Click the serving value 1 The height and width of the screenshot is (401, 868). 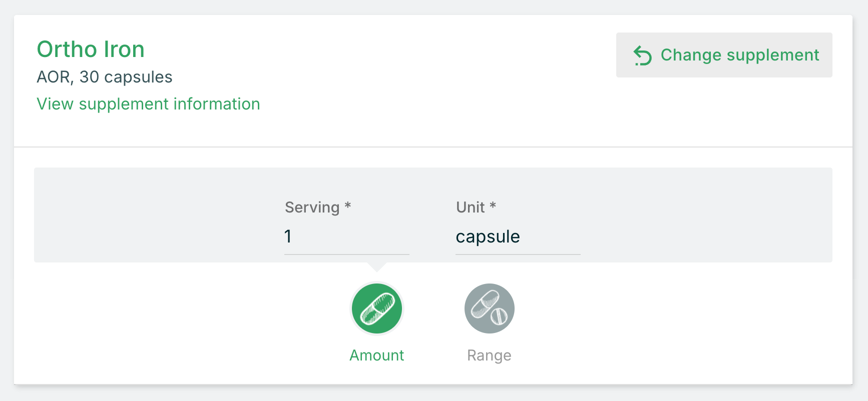pos(288,236)
